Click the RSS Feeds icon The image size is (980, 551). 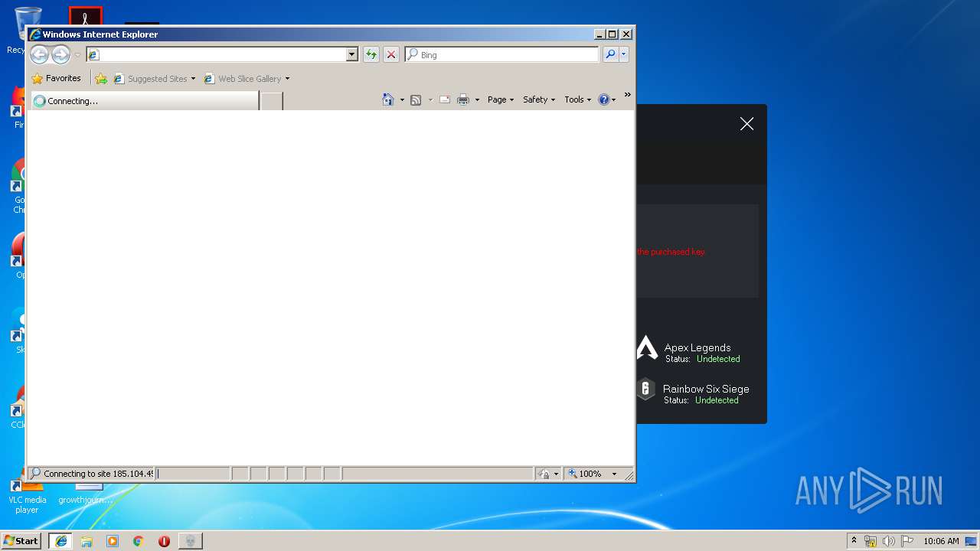pyautogui.click(x=416, y=99)
